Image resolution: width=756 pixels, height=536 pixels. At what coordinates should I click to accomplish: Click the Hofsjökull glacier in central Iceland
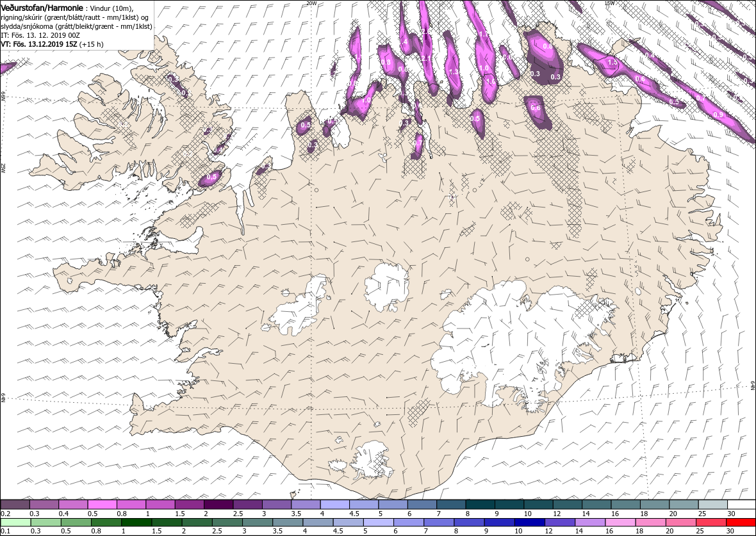click(x=386, y=288)
